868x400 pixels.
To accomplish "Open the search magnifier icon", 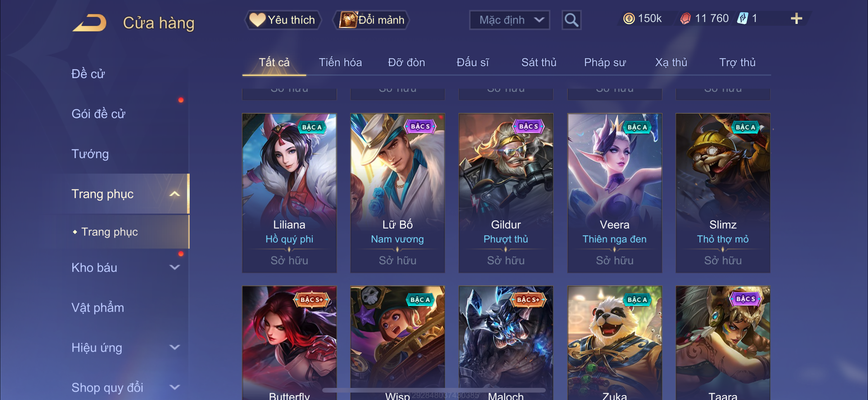I will (571, 20).
